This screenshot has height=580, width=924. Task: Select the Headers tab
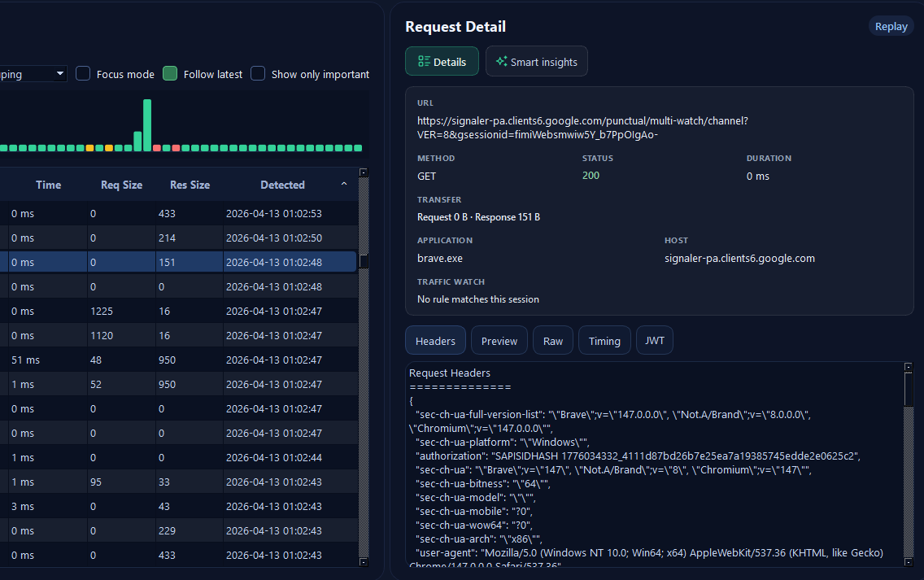[435, 341]
